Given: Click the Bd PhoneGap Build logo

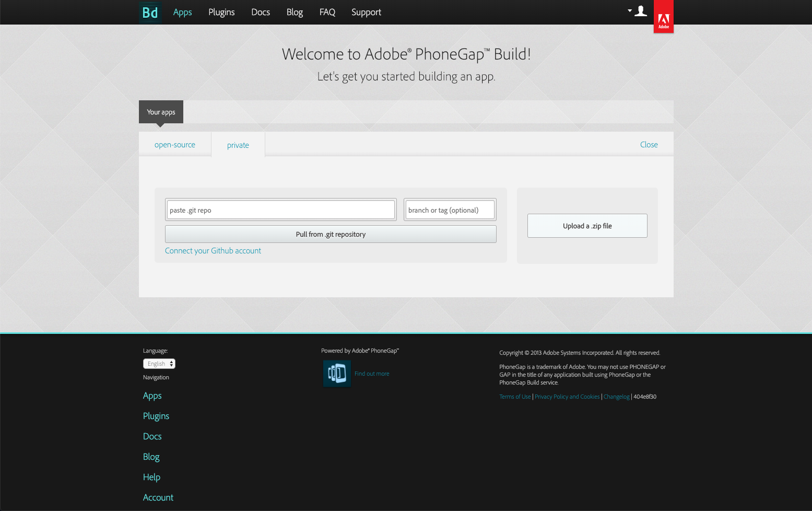Looking at the screenshot, I should click(150, 12).
